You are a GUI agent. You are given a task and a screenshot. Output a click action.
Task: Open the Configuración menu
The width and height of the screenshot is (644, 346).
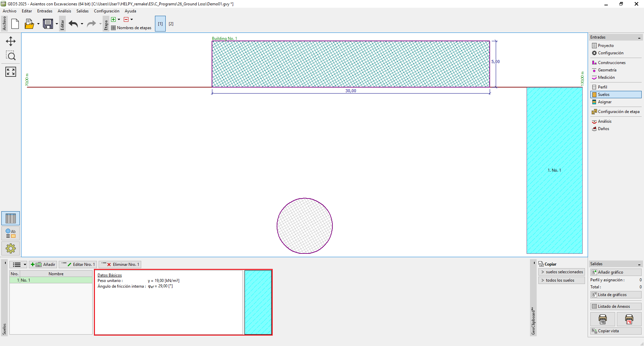coord(106,11)
